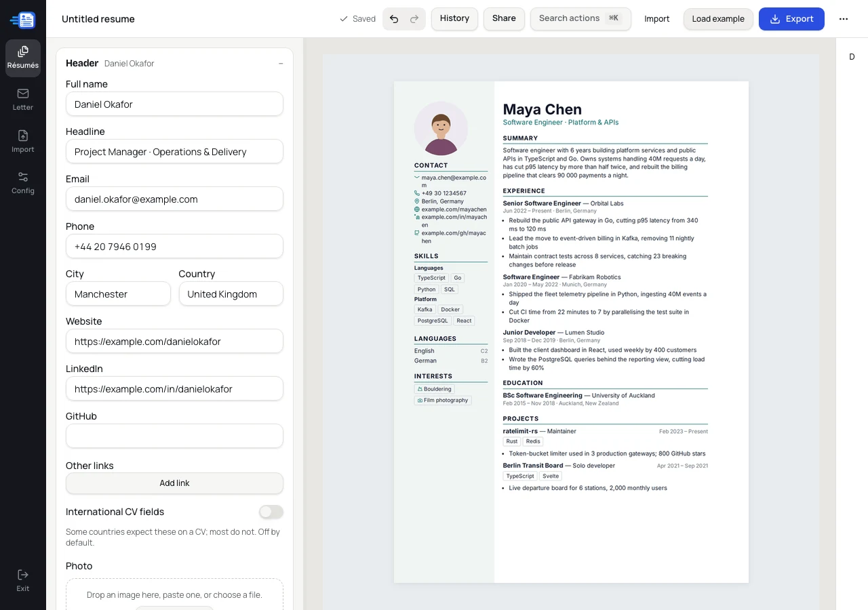Screen dimensions: 868x610
Task: Click the photo drop zone area
Action: click(x=174, y=594)
